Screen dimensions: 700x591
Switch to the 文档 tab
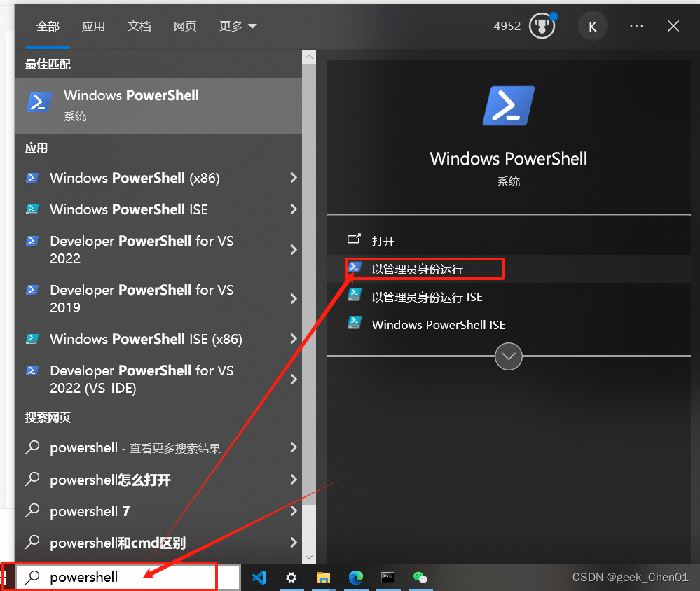[139, 27]
